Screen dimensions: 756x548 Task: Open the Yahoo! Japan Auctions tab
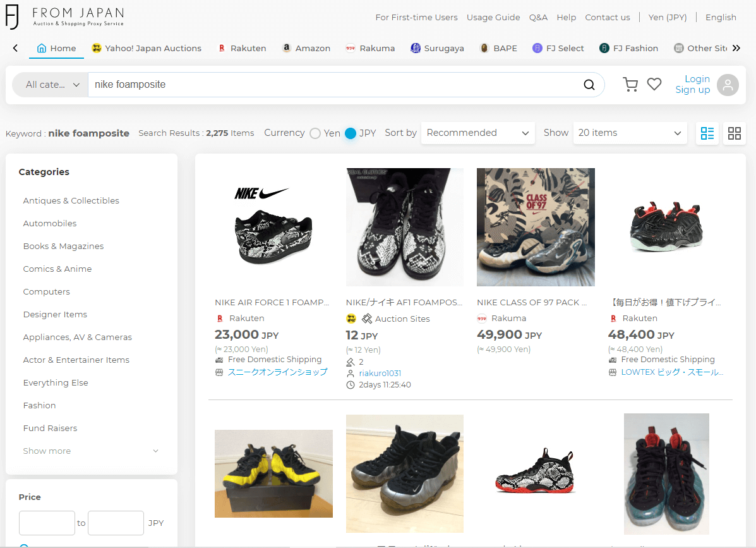pos(147,48)
